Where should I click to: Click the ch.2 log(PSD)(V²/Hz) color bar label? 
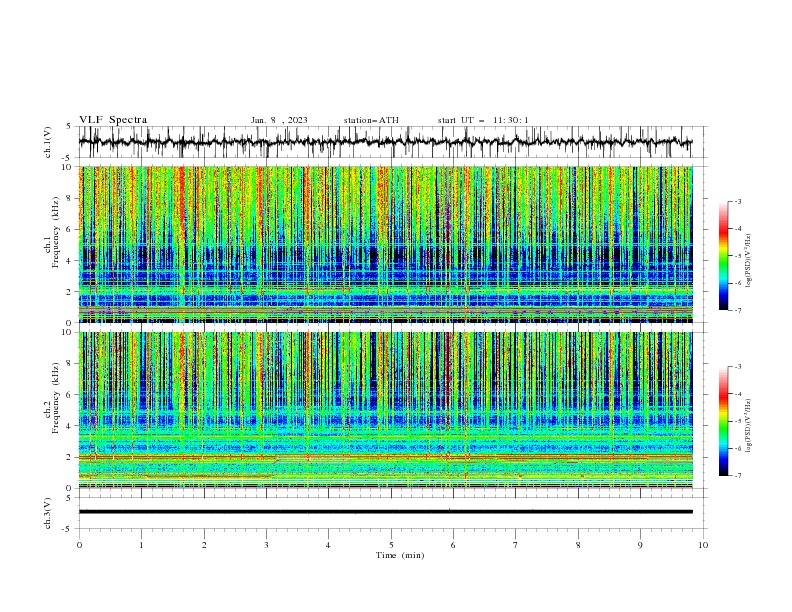click(749, 426)
